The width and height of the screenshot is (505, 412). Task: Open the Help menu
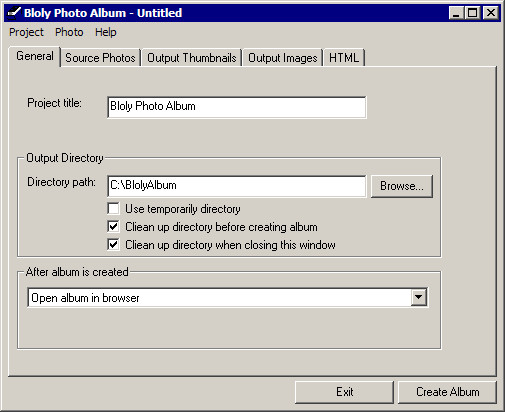[106, 32]
